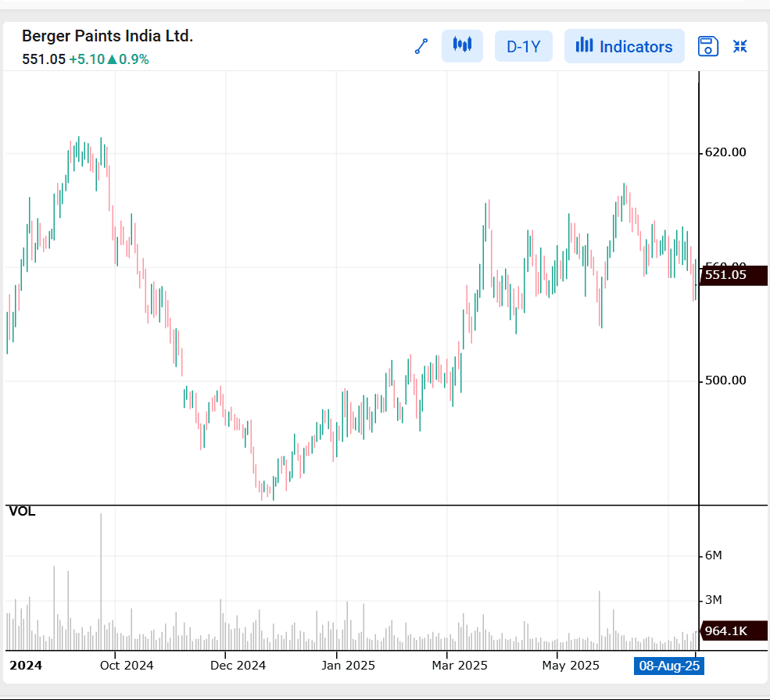Click the +5.10 price change value
770x700 pixels.
pos(87,59)
